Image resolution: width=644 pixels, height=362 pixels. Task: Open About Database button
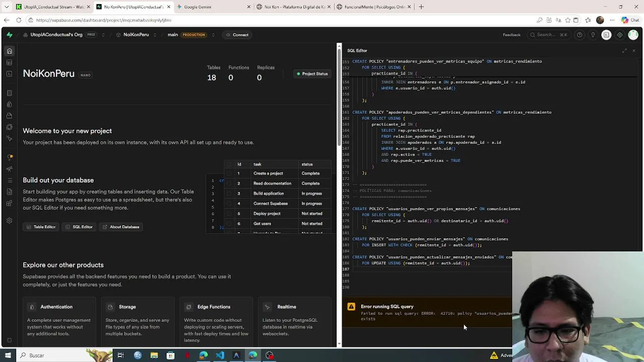click(121, 227)
